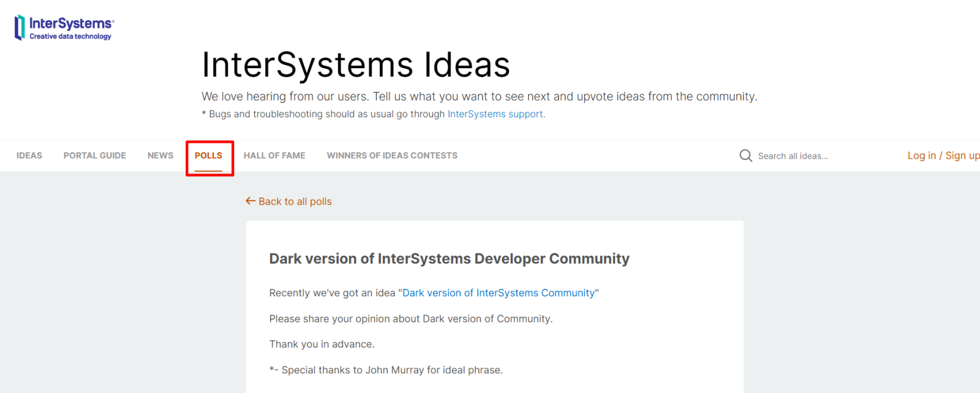980x393 pixels.
Task: Open 'Dark version of InterSystems Community' idea link
Action: coord(498,293)
